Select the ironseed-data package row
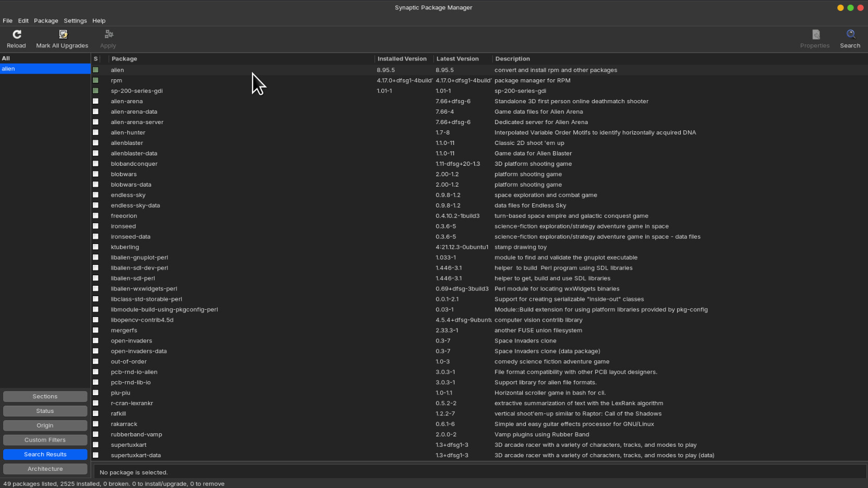Image resolution: width=868 pixels, height=488 pixels. pos(479,237)
